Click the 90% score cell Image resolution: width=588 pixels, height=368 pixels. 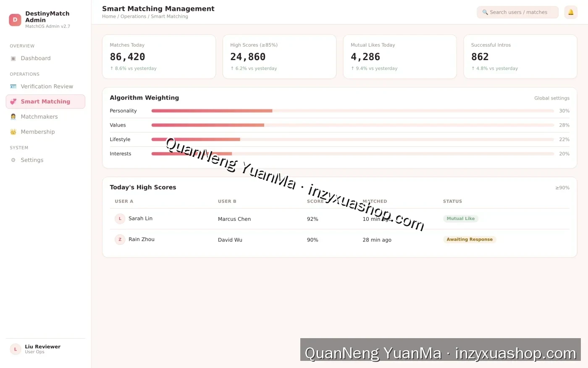click(x=312, y=240)
